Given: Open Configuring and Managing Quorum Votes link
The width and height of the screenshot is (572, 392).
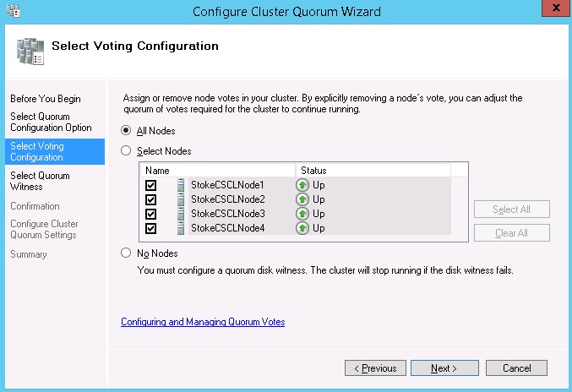Looking at the screenshot, I should 203,322.
